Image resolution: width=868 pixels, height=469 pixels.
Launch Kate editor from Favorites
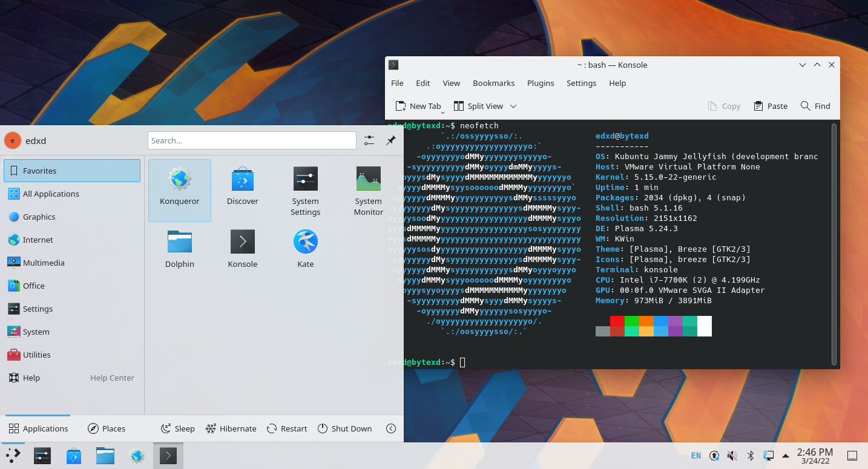306,249
